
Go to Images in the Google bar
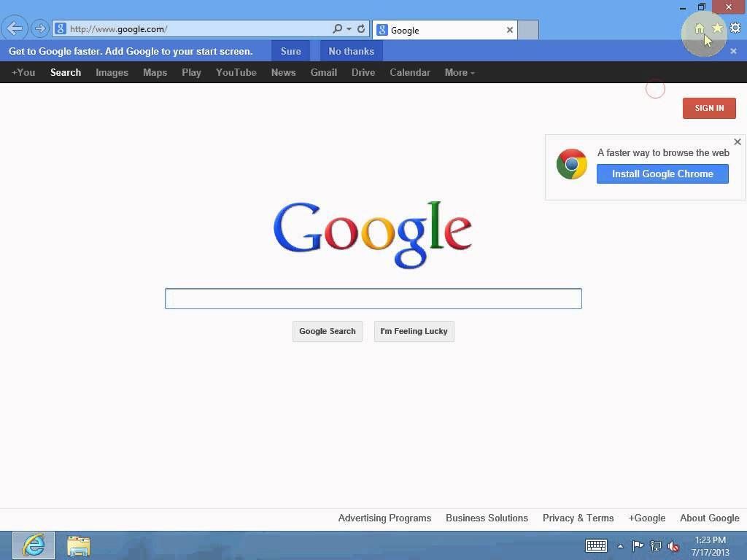(x=112, y=72)
